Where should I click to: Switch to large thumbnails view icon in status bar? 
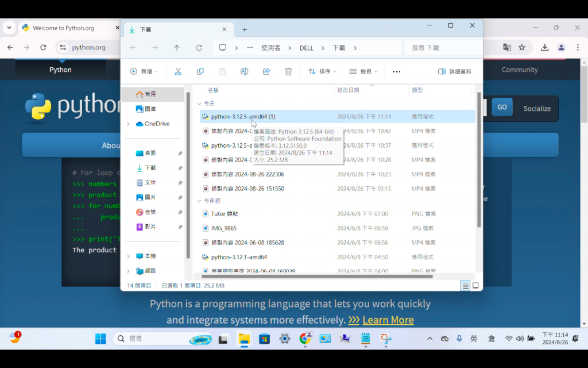[475, 286]
